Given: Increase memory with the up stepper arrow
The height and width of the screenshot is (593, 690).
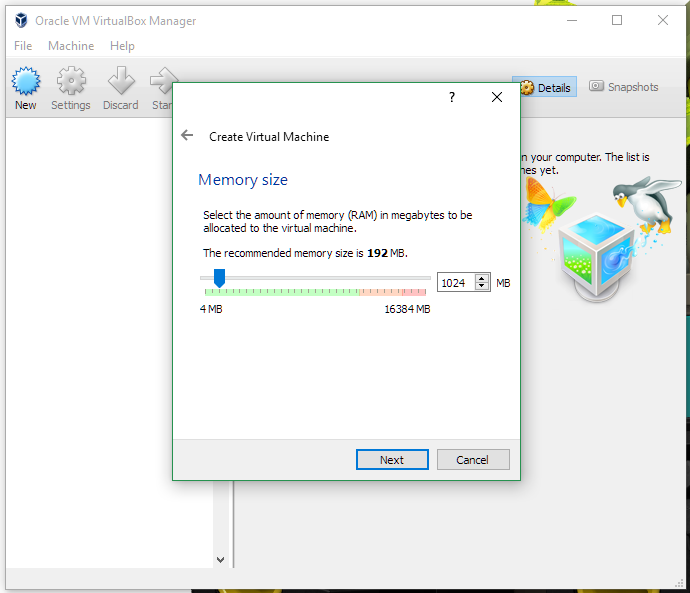Looking at the screenshot, I should [x=482, y=278].
